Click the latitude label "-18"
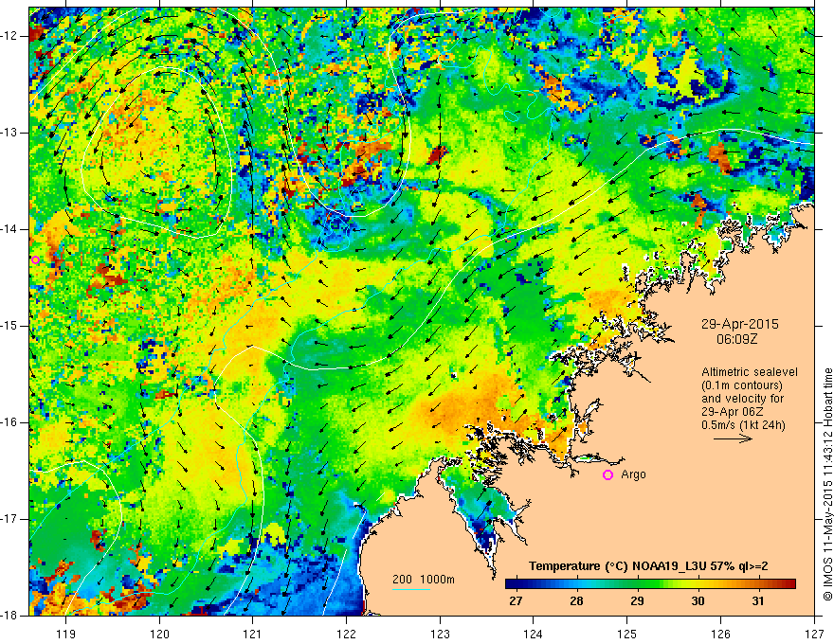This screenshot has height=644, width=834. (9, 616)
